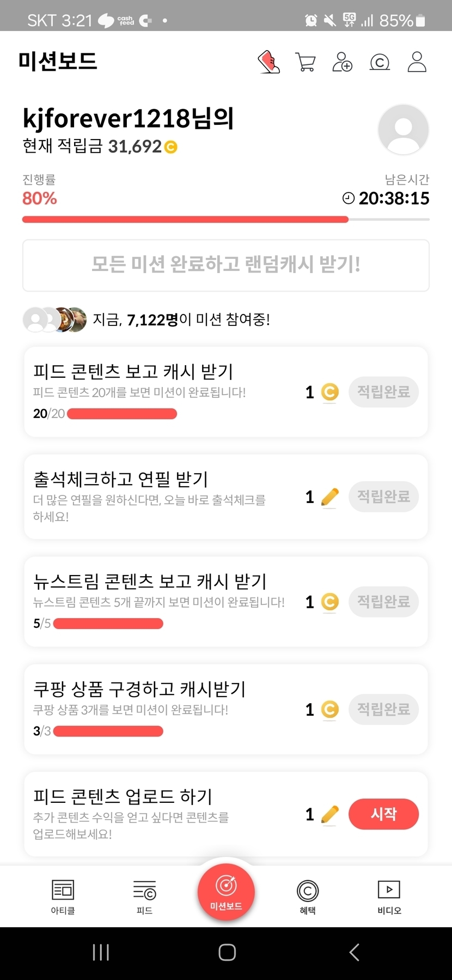The width and height of the screenshot is (452, 980).
Task: Open the shopping cart
Action: [306, 62]
